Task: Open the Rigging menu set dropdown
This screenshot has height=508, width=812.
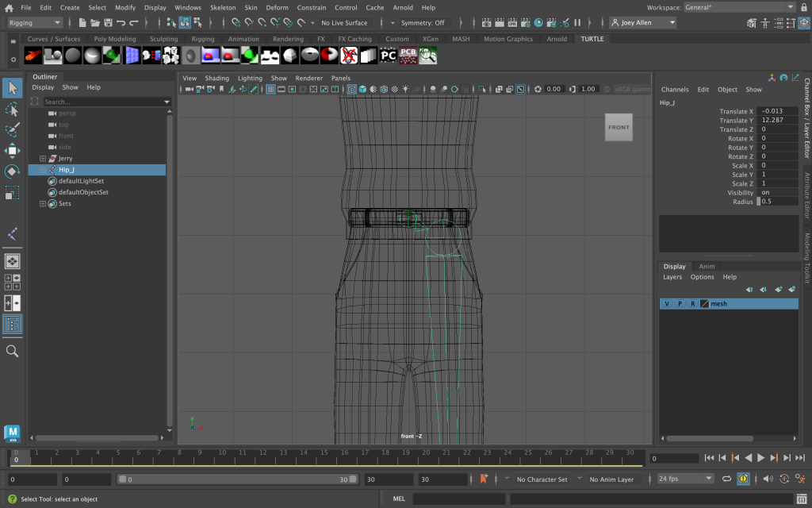Action: pyautogui.click(x=35, y=23)
